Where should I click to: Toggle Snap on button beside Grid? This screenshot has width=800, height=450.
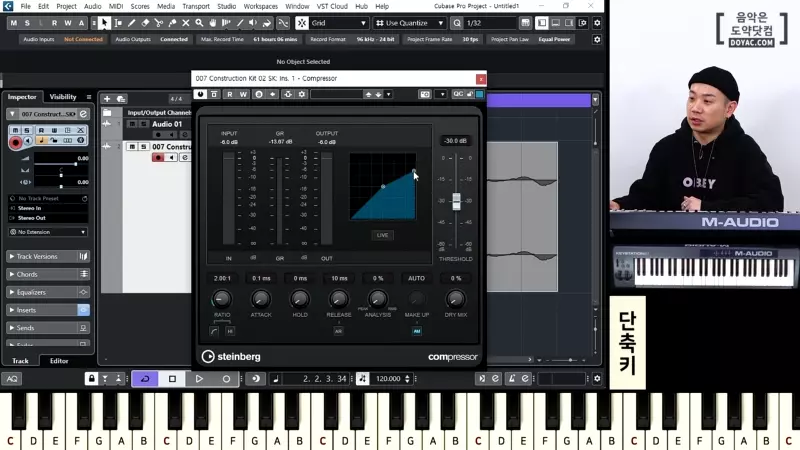coord(302,23)
